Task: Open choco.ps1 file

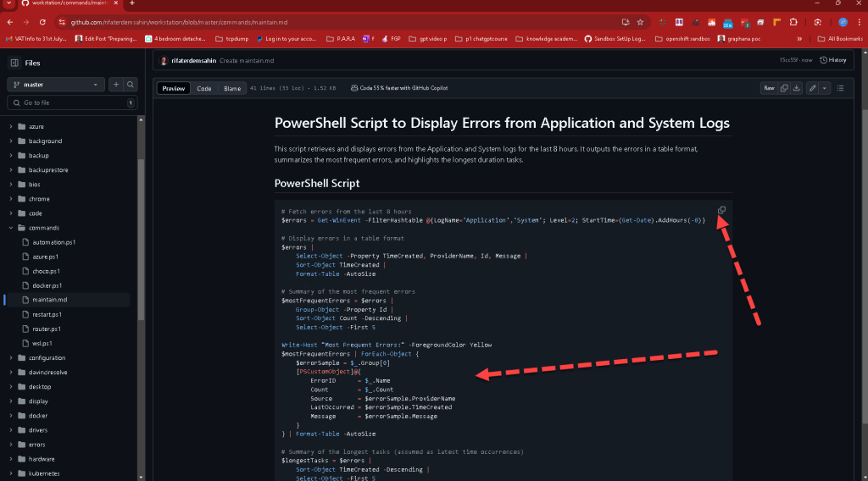Action: [46, 271]
